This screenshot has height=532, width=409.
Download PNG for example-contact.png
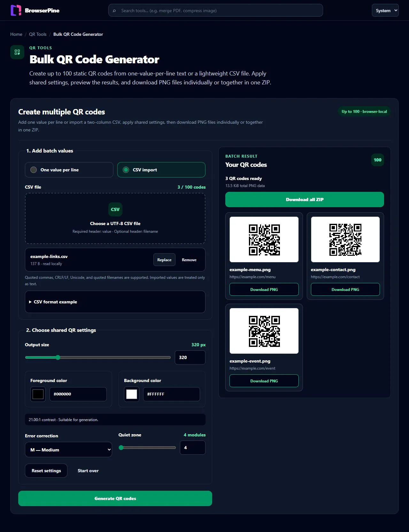(x=345, y=289)
